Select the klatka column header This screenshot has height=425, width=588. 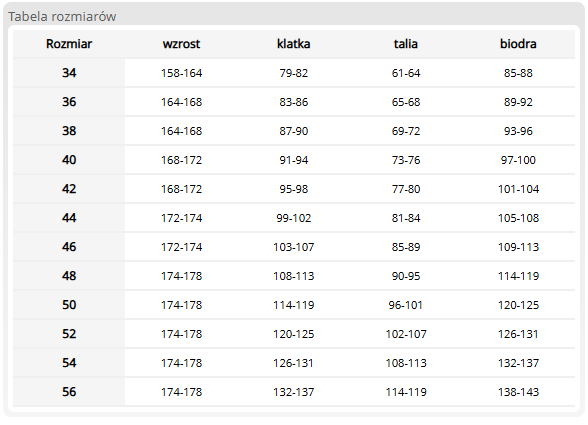tap(294, 44)
